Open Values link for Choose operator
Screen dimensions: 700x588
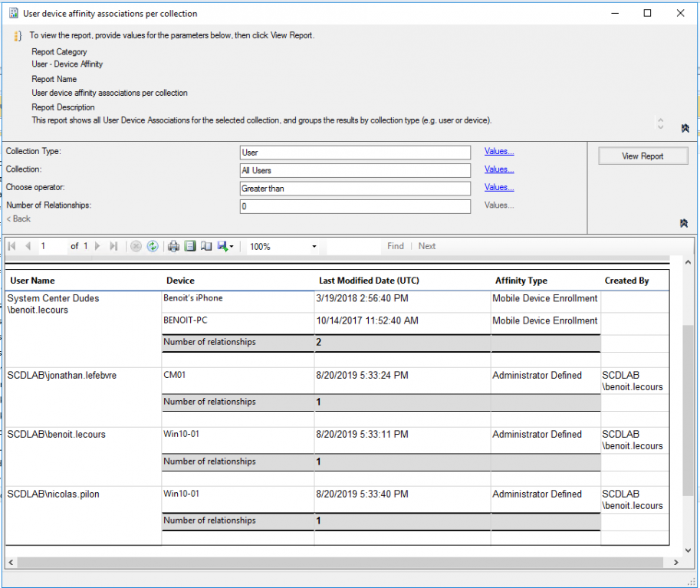click(499, 187)
